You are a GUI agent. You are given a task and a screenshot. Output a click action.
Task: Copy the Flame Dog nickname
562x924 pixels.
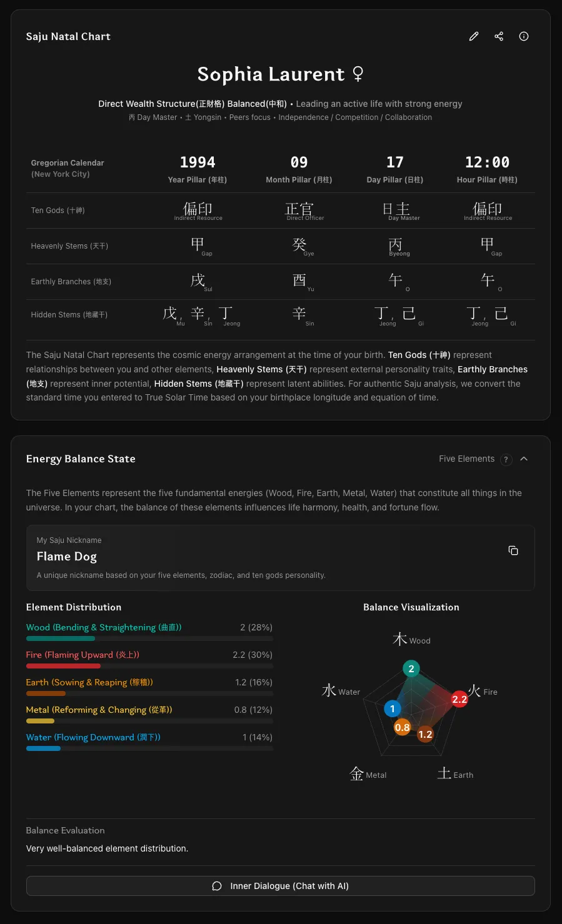point(513,550)
